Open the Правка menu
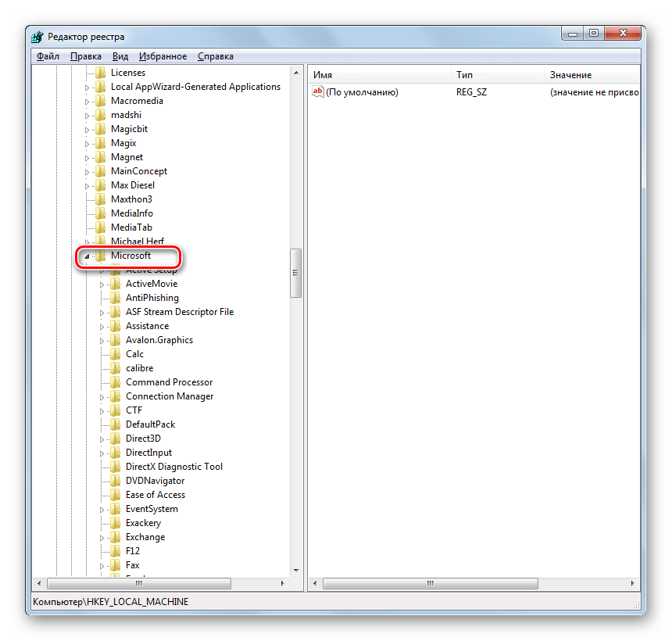Image resolution: width=672 pixels, height=641 pixels. 86,56
